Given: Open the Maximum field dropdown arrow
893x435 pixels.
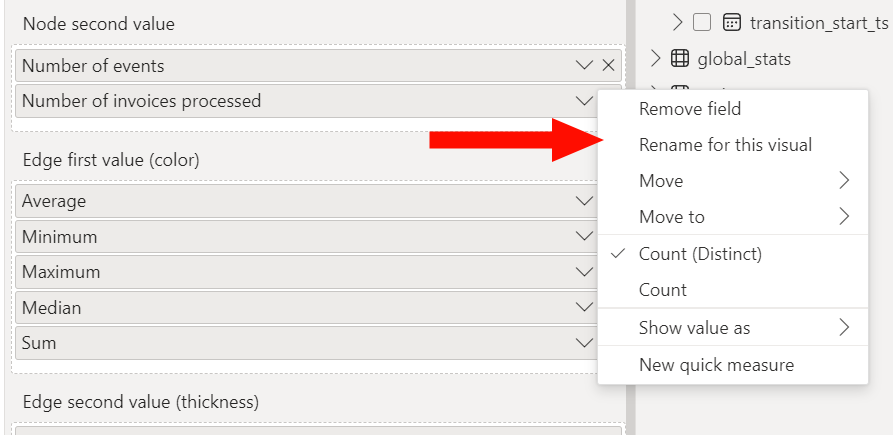Looking at the screenshot, I should click(584, 272).
